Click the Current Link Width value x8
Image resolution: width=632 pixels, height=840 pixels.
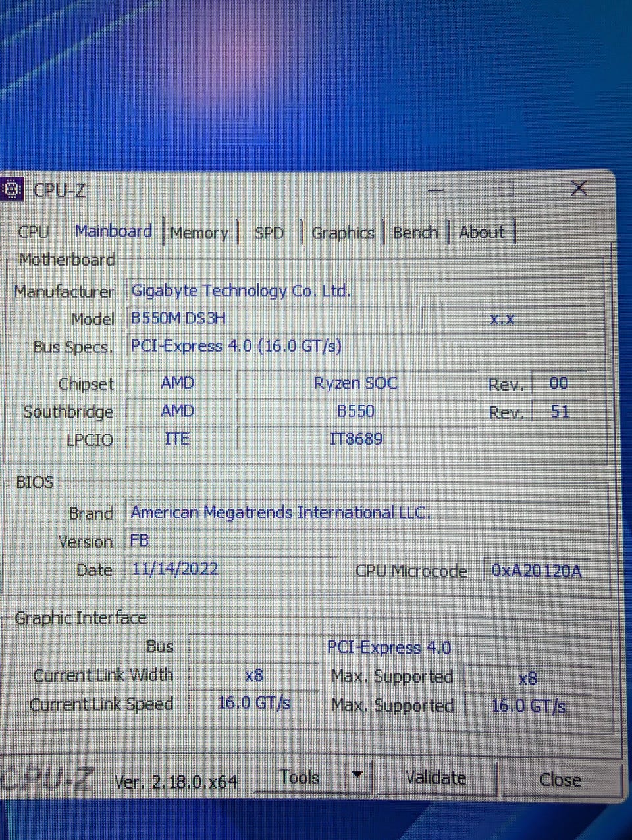click(x=254, y=675)
